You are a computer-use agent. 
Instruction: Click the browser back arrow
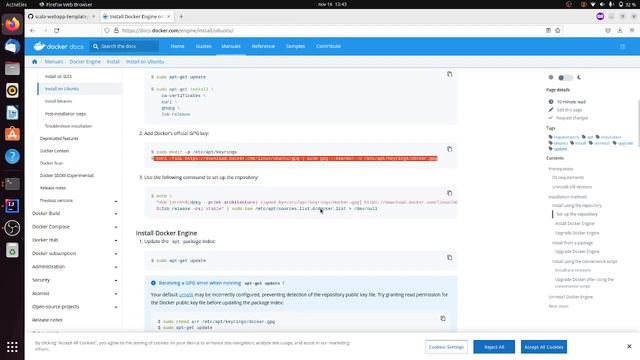[x=33, y=31]
